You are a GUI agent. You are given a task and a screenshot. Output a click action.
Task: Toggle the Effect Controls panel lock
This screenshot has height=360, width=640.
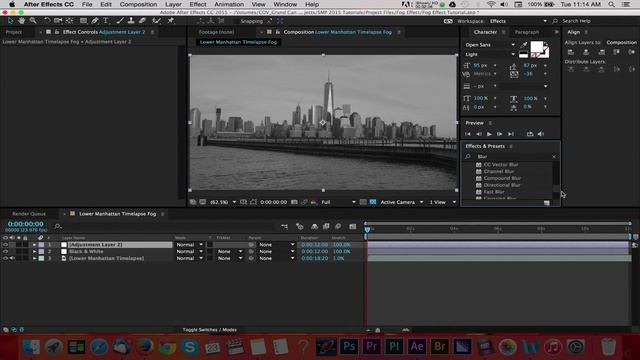(x=57, y=32)
